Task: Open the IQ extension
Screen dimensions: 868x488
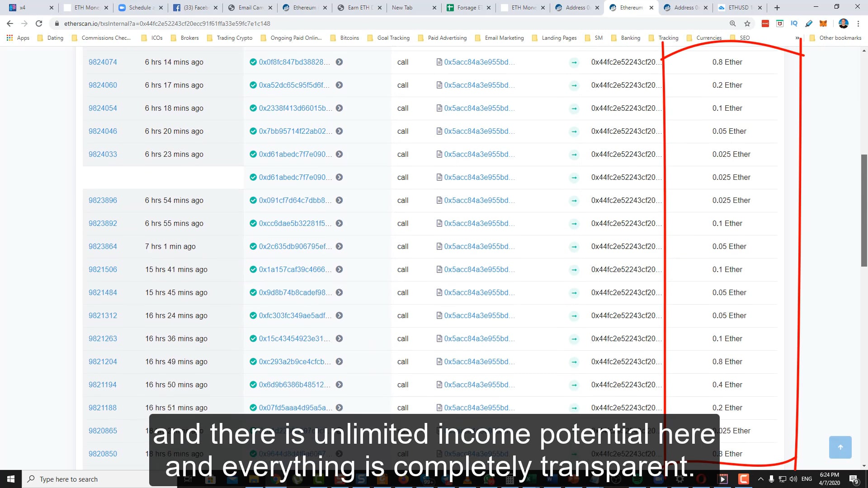Action: 794,23
